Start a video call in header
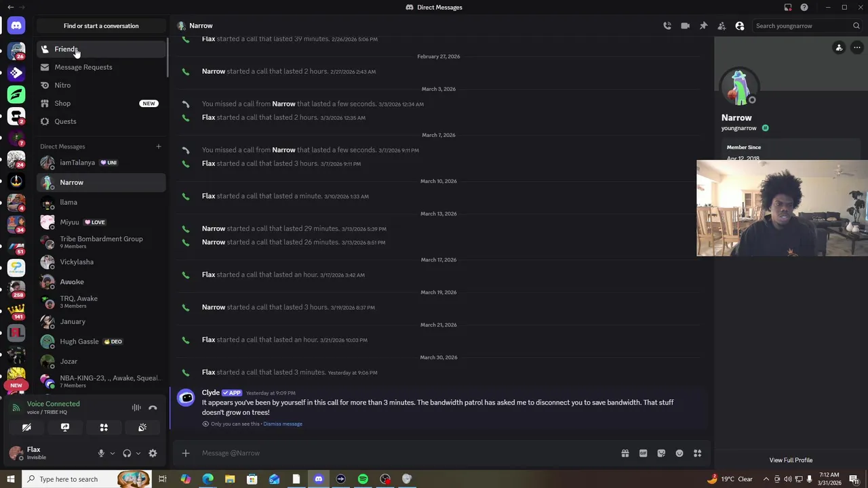This screenshot has height=488, width=868. pos(686,26)
